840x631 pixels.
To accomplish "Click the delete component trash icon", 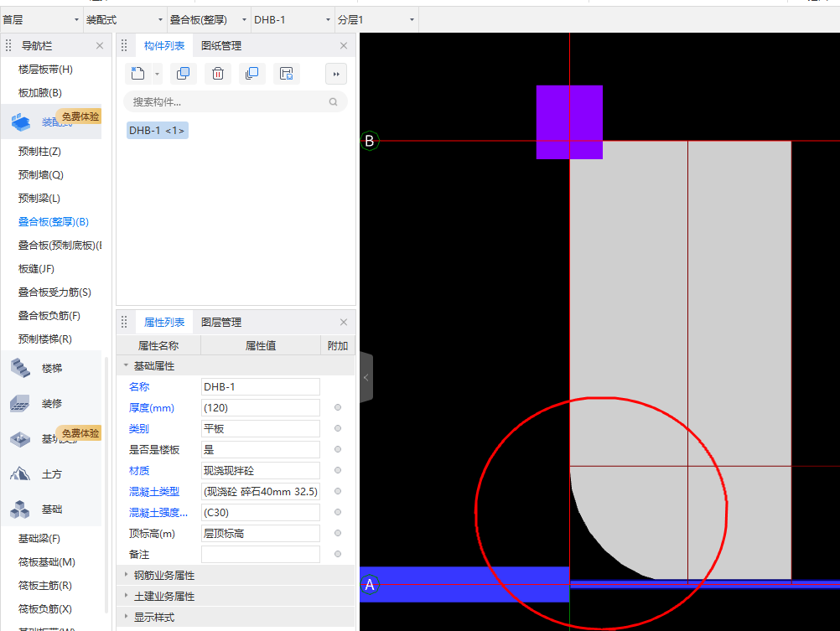I will pos(217,74).
